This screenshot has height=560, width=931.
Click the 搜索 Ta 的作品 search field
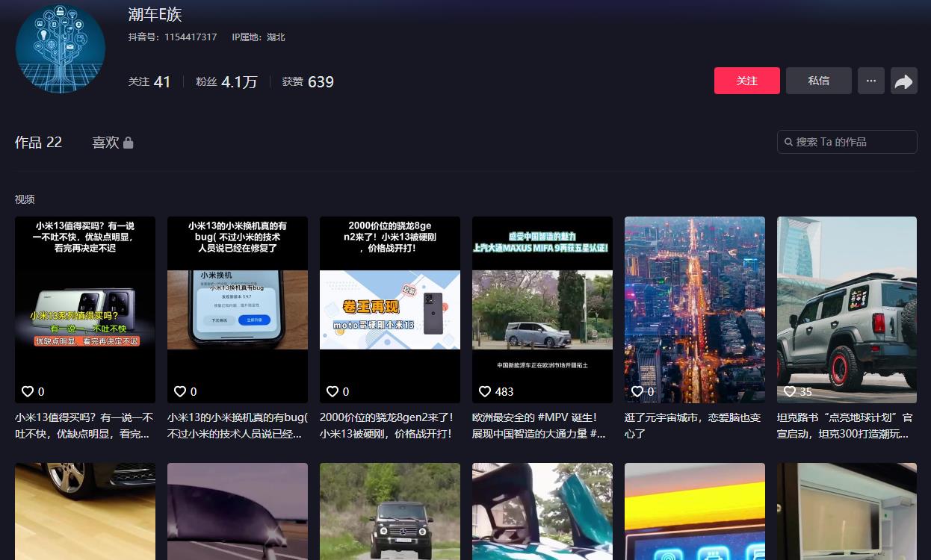847,142
